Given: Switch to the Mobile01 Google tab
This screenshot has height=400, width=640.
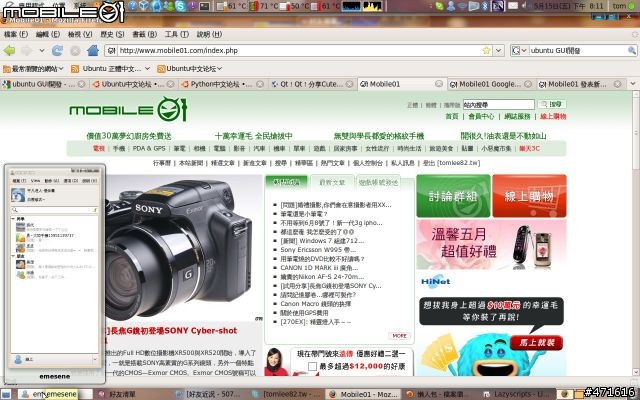Looking at the screenshot, I should pyautogui.click(x=490, y=84).
